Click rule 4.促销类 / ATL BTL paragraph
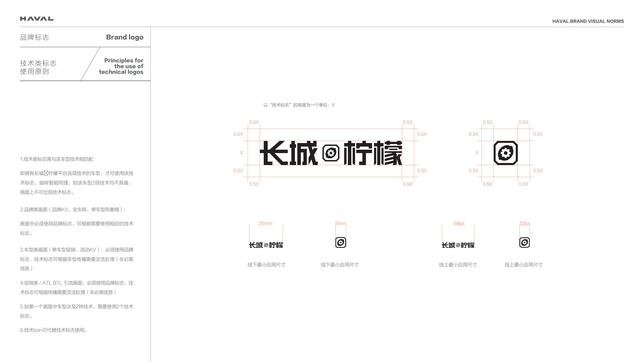Screen dimensions: 644x362 [x=77, y=288]
